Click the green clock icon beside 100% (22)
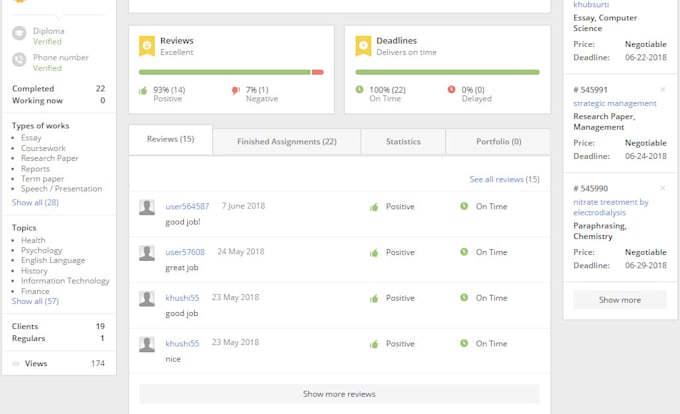The height and width of the screenshot is (414, 680). click(360, 89)
